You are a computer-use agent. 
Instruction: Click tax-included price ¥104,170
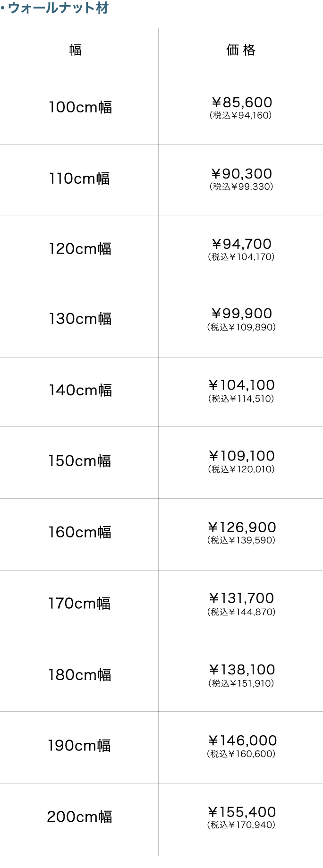pos(241,257)
